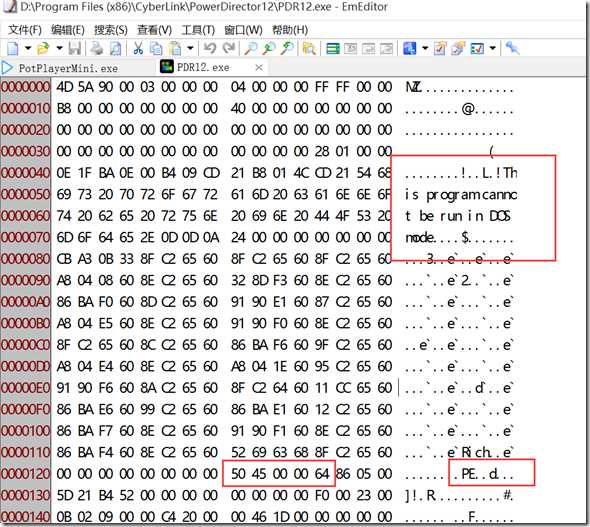Click the green wrap lines icon
Screen dimensions: 590x527
333,48
